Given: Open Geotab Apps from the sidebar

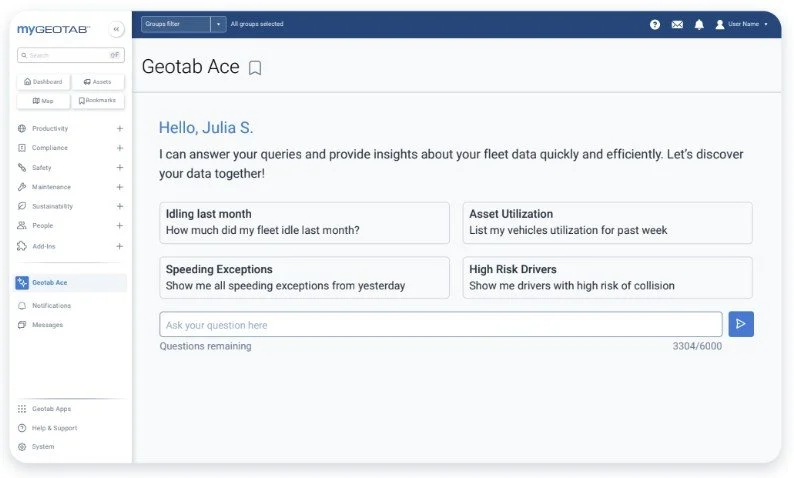Looking at the screenshot, I should [x=50, y=409].
